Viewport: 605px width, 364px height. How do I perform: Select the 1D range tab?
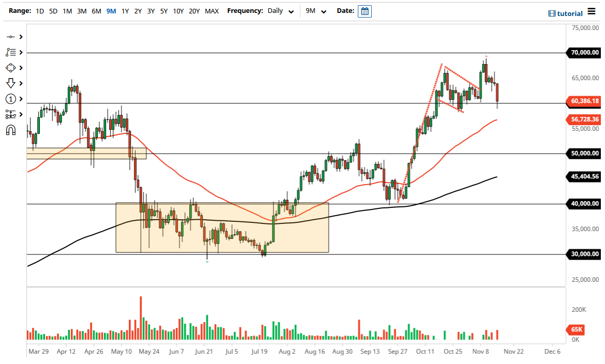coord(39,11)
